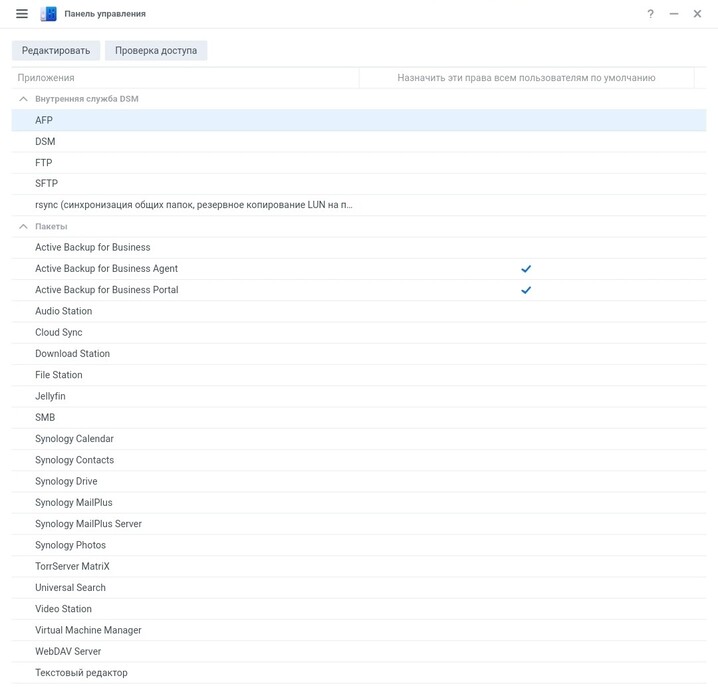Image resolution: width=718 pixels, height=696 pixels.
Task: Select the rsync service row
Action: tap(359, 205)
